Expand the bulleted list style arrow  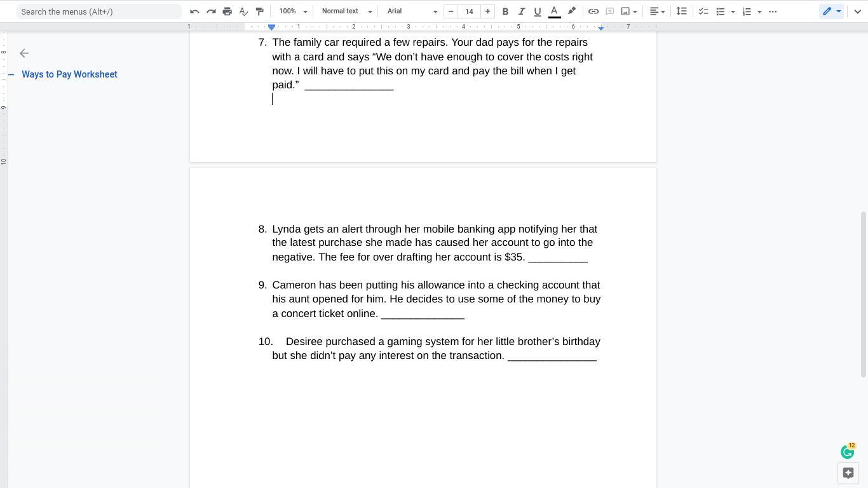click(733, 11)
